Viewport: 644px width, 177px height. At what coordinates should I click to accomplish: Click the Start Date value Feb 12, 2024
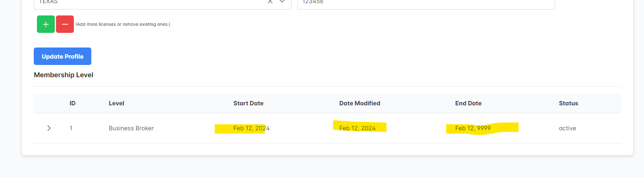pyautogui.click(x=251, y=128)
